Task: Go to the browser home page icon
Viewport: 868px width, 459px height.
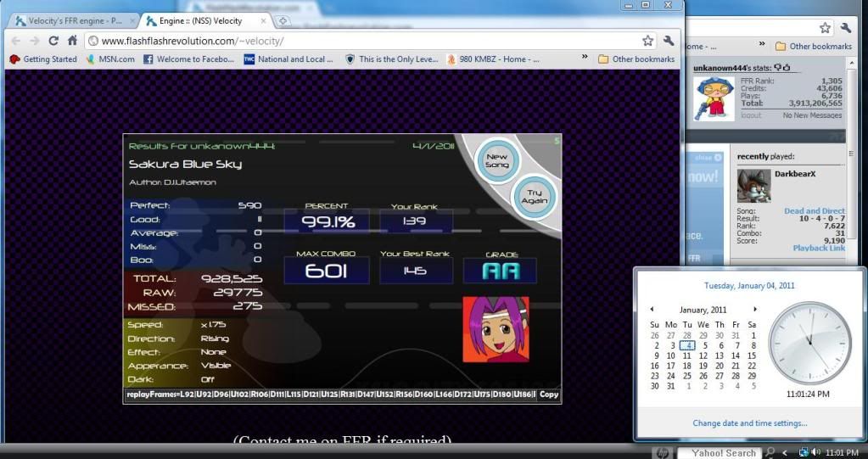Action: click(73, 41)
